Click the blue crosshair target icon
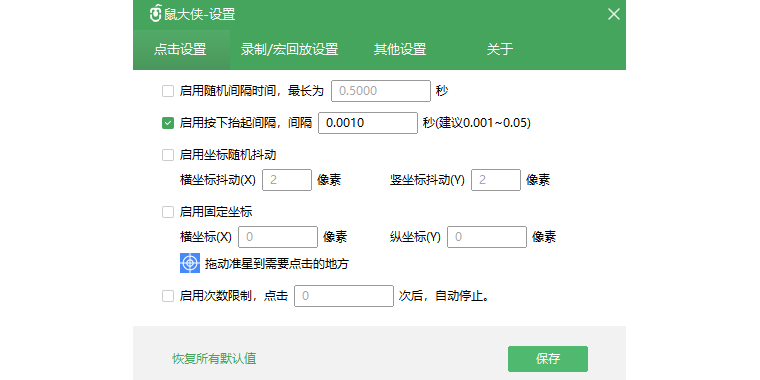The width and height of the screenshot is (760, 380). (190, 263)
